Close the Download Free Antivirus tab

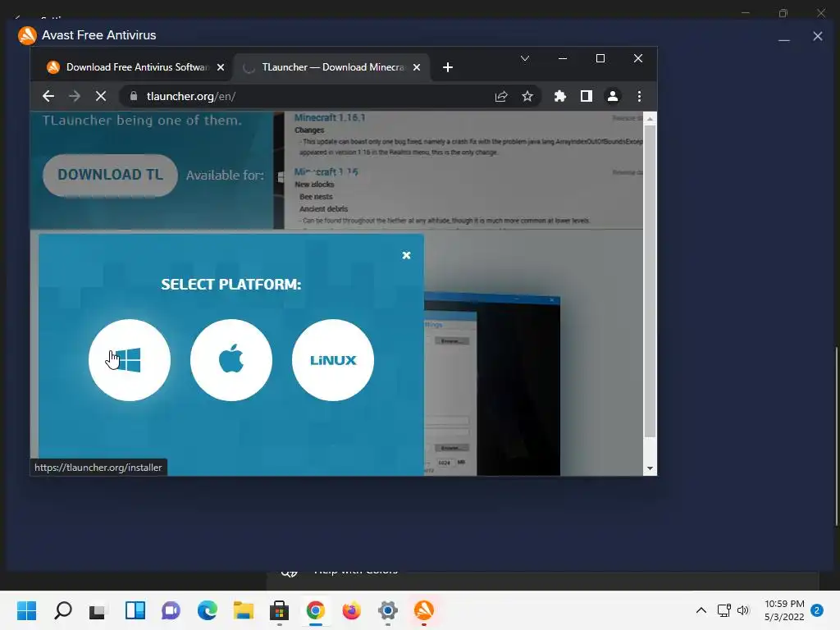pyautogui.click(x=221, y=67)
